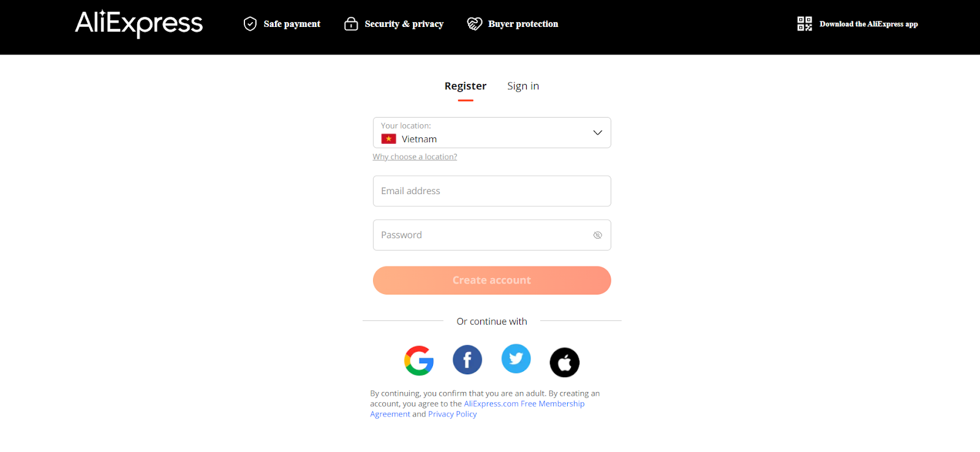
Task: Click the AliExpress logo
Action: point(138,24)
